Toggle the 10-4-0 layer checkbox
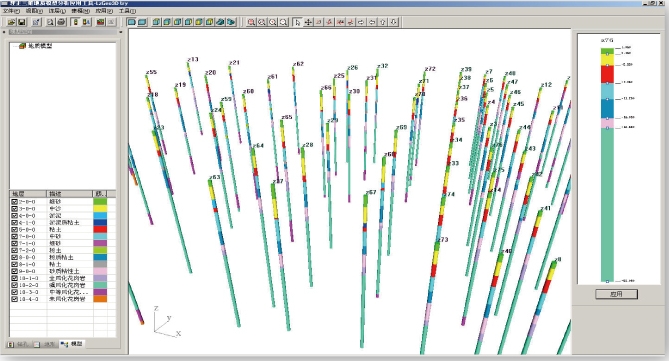Image resolution: width=669 pixels, height=361 pixels. 15,299
